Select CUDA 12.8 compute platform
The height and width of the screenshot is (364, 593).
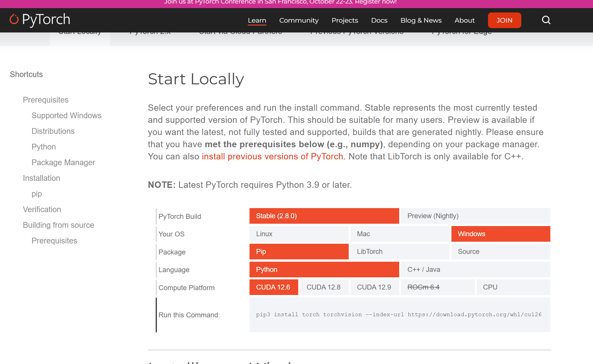tap(324, 287)
